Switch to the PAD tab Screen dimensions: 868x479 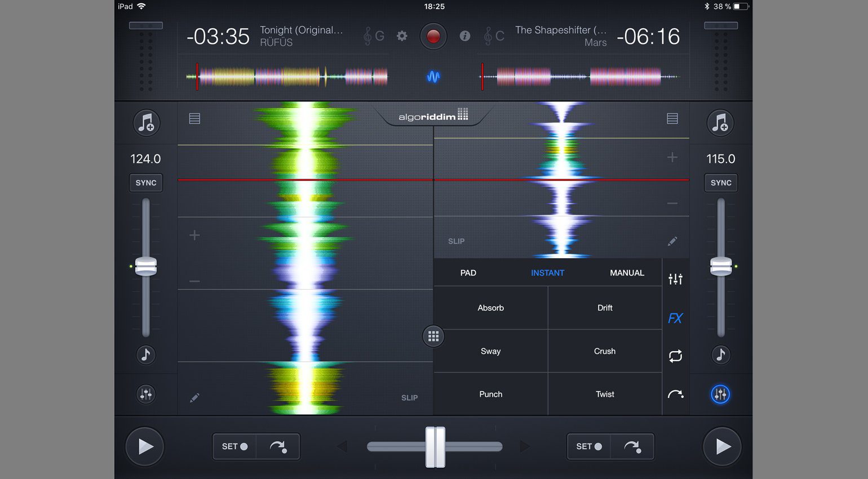coord(468,273)
